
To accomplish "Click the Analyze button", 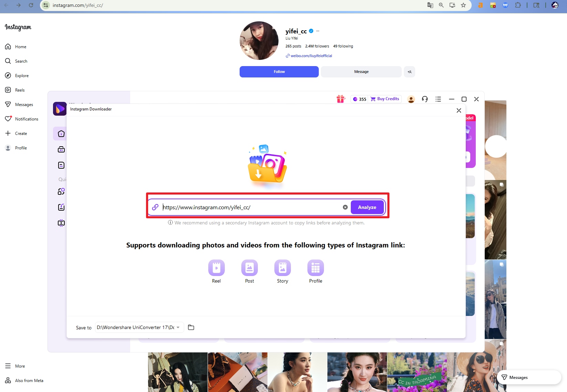I will tap(367, 207).
